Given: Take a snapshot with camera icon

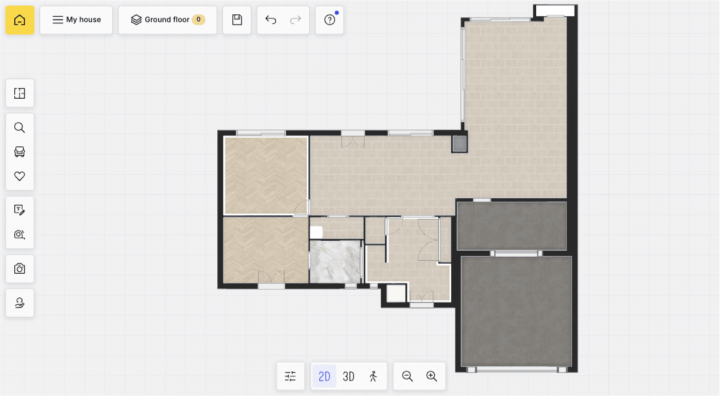Looking at the screenshot, I should point(20,268).
